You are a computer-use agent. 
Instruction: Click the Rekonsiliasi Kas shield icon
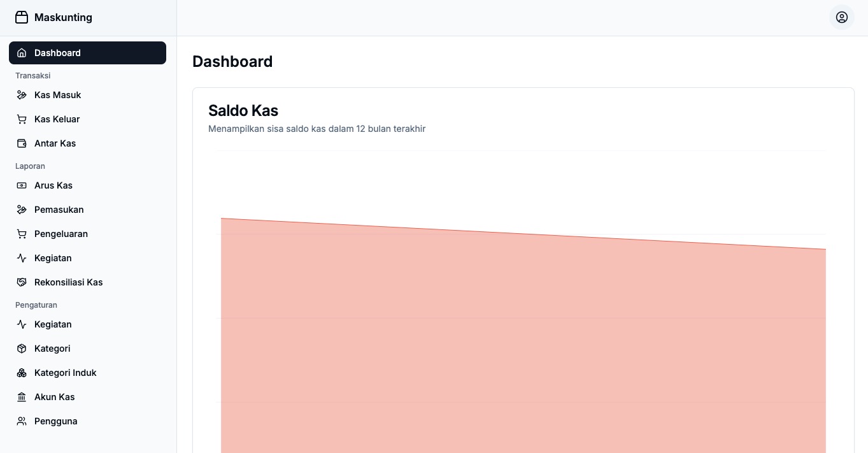[22, 282]
